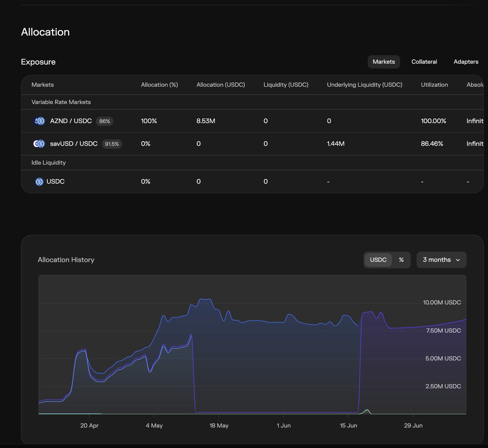Click the Allocation section heading
Screen dimensions: 488x448
pyautogui.click(x=45, y=32)
